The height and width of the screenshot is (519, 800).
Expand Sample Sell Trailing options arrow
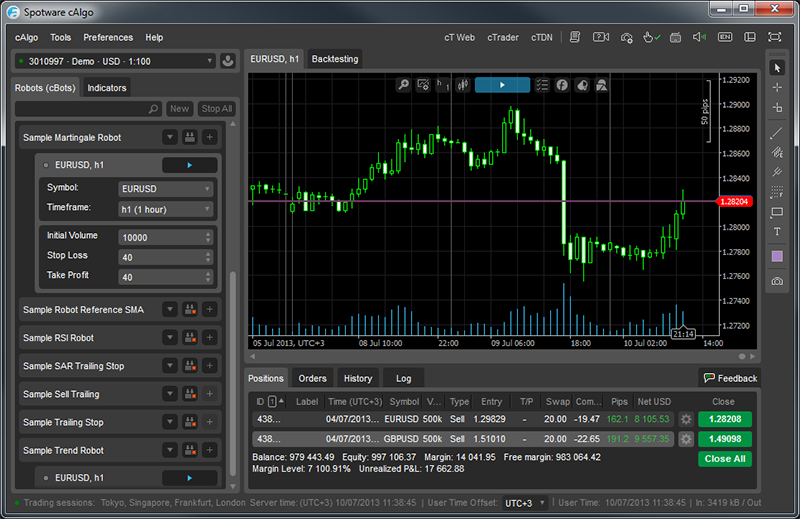click(x=170, y=393)
